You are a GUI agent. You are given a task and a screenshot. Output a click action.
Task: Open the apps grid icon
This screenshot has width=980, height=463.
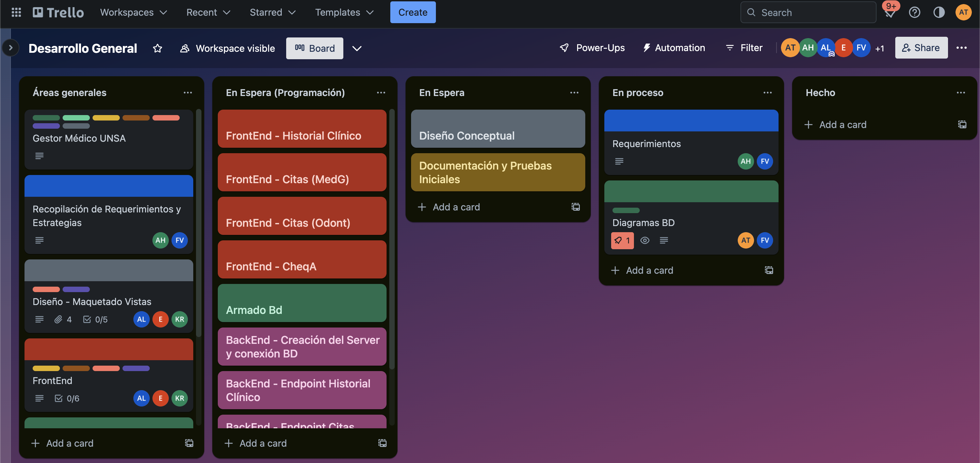pos(16,12)
